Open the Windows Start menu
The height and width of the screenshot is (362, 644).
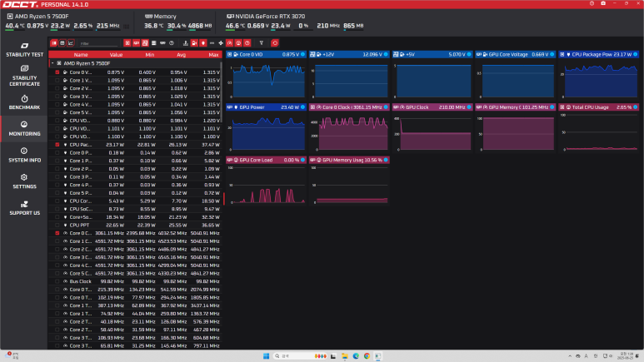(x=266, y=356)
